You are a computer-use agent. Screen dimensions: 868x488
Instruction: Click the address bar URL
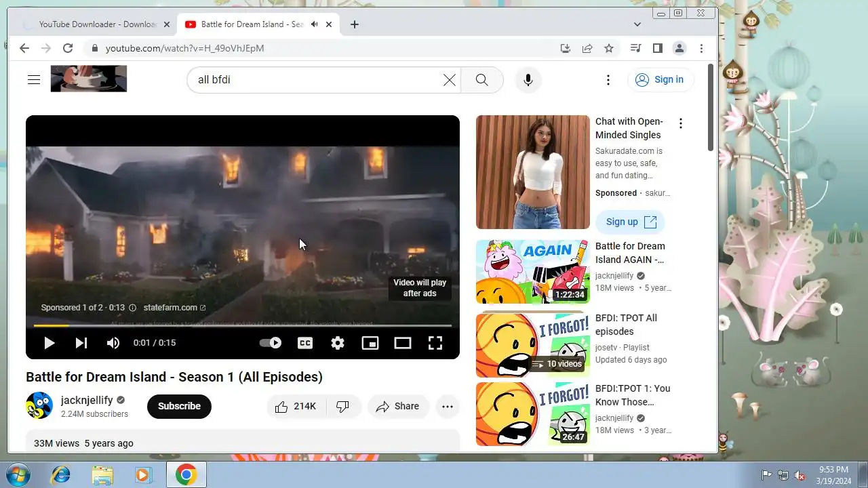[184, 48]
